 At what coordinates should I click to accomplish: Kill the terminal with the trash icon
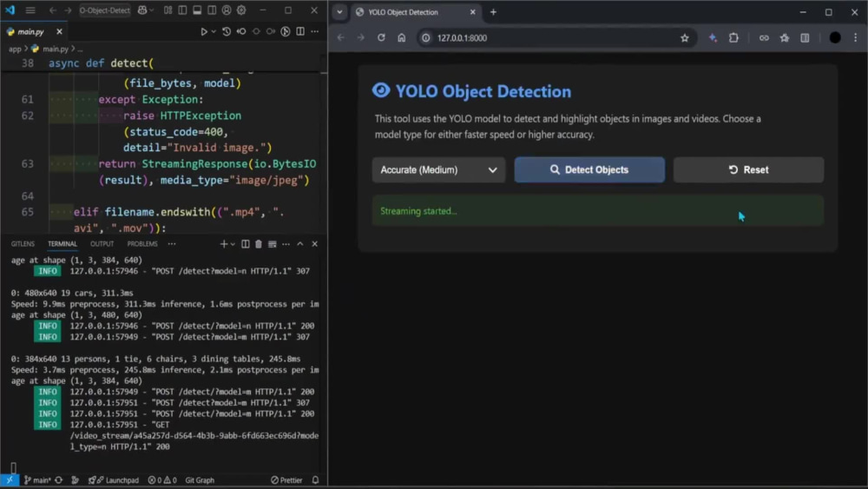259,244
